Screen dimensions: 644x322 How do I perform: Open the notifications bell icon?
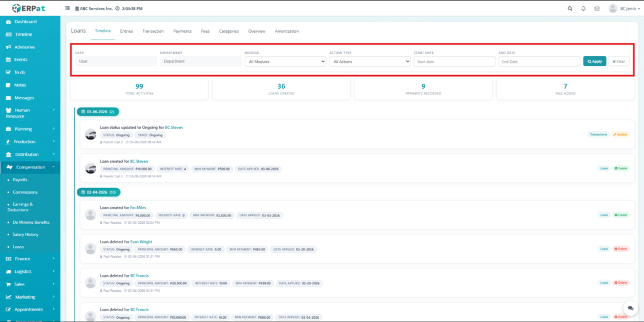[x=583, y=9]
